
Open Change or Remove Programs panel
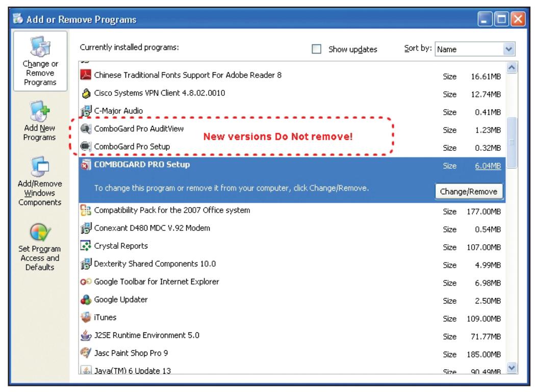click(40, 61)
